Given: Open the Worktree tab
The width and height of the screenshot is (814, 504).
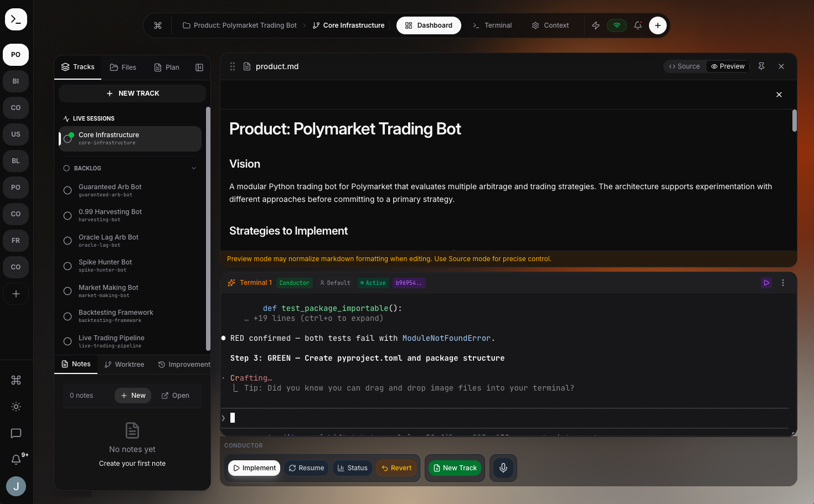Looking at the screenshot, I should 125,365.
